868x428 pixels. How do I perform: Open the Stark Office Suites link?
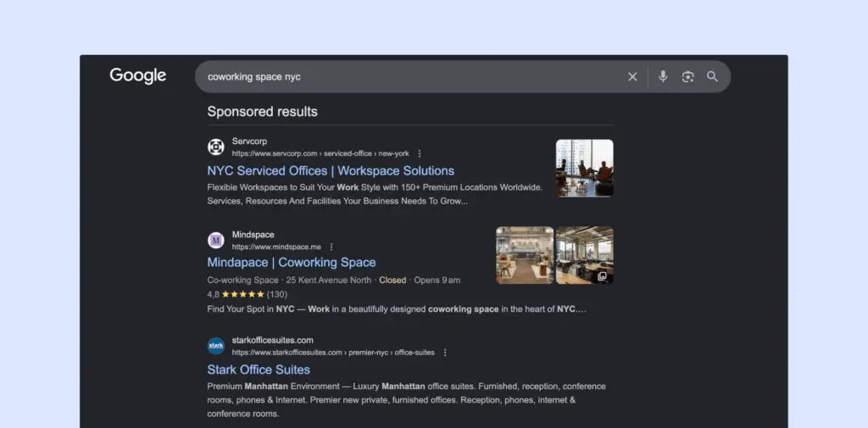(x=259, y=370)
